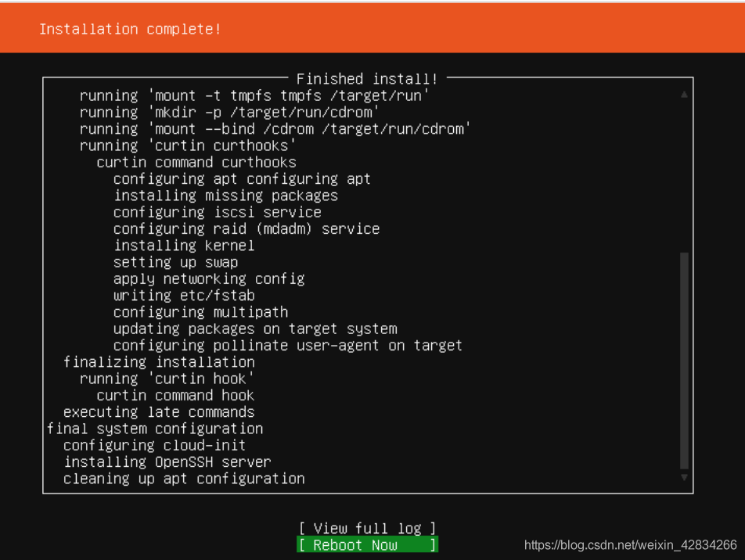Screen dimensions: 745x560
Task: Click the Finished install! title
Action: pyautogui.click(x=367, y=79)
